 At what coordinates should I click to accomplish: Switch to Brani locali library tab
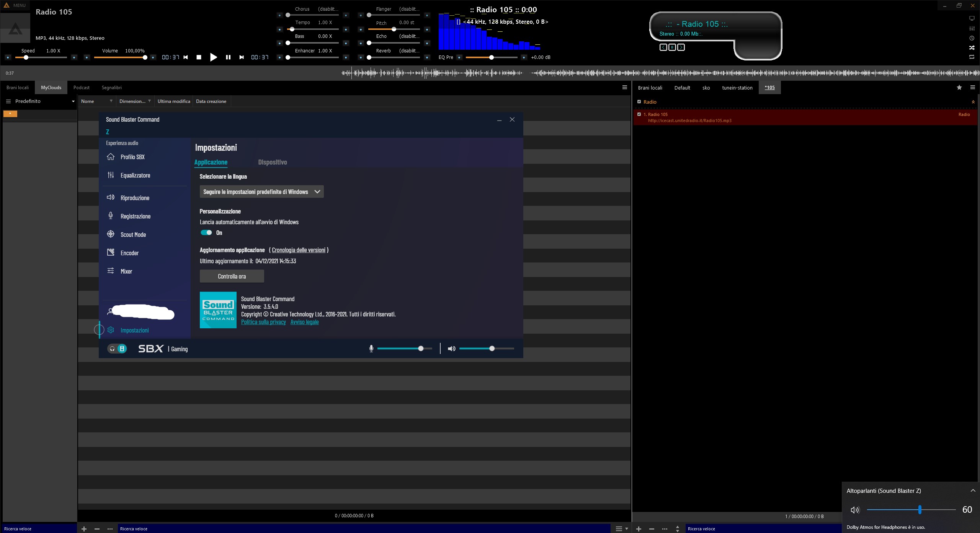18,88
